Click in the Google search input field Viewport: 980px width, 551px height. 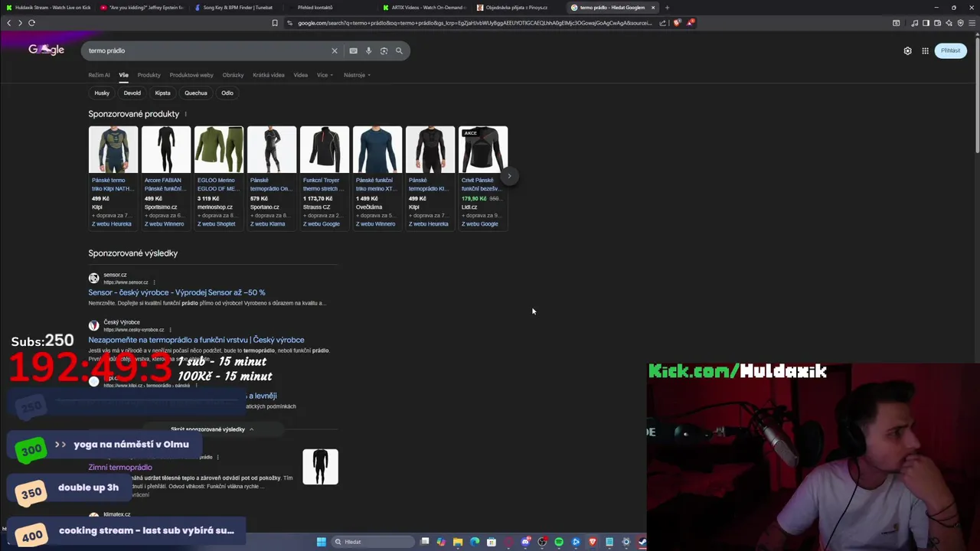click(x=207, y=51)
